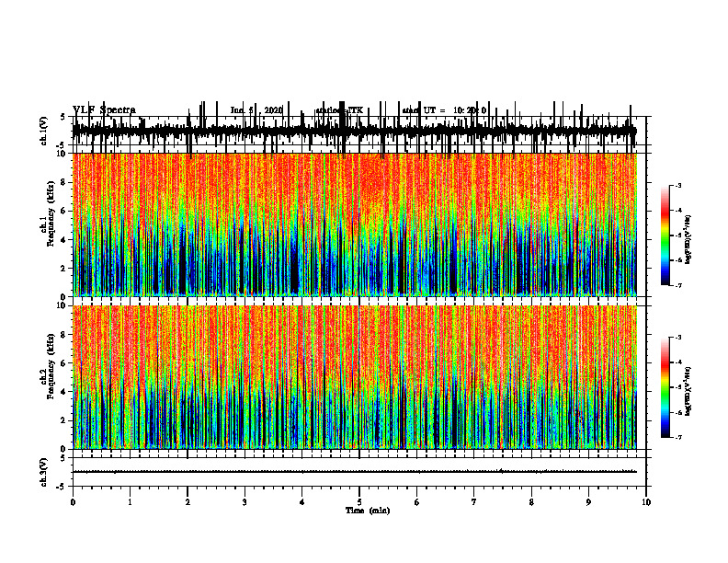The width and height of the screenshot is (728, 563).
Task: Click ch.1 colorbar '-7' bottom value
Action: click(677, 285)
